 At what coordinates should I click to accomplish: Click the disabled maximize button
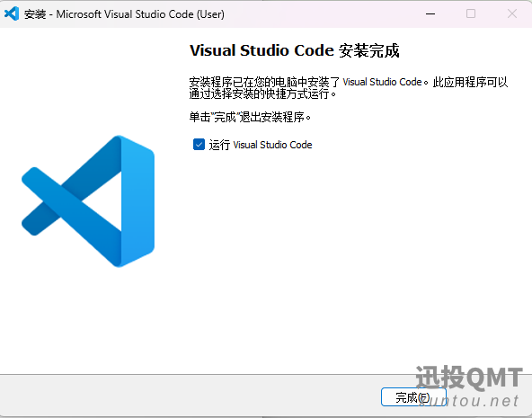coord(471,13)
